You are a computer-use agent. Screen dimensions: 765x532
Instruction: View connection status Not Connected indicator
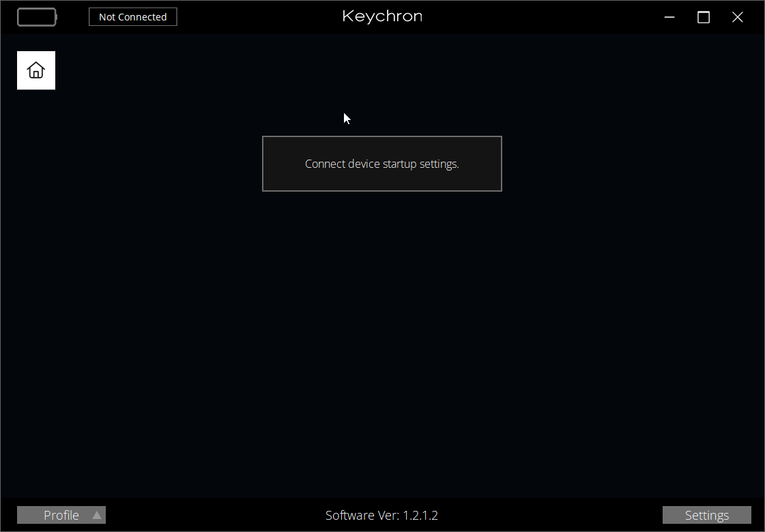132,17
